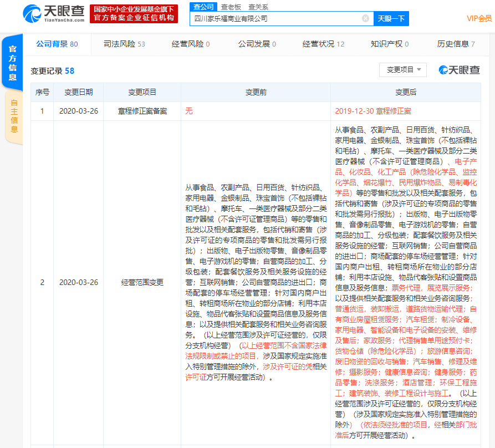
Task: Select the 查公司 search tab
Action: (202, 7)
